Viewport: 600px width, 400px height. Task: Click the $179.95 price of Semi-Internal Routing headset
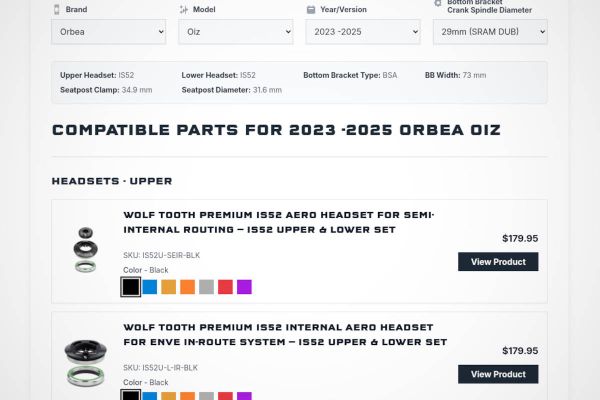tap(520, 238)
